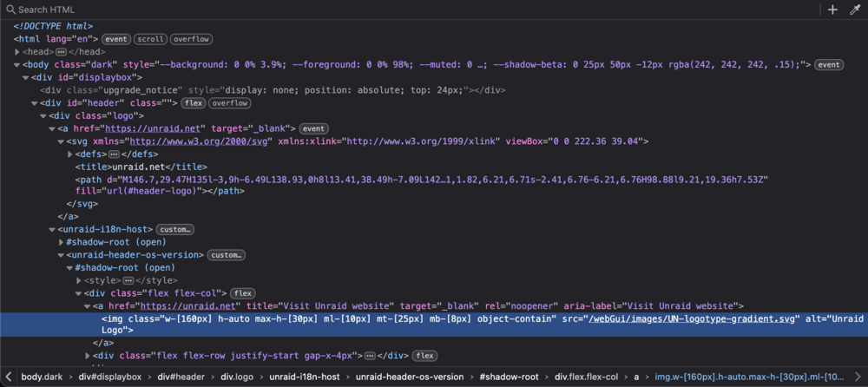The image size is (868, 387).
Task: Click breadcrumb right arrow
Action: (x=858, y=377)
